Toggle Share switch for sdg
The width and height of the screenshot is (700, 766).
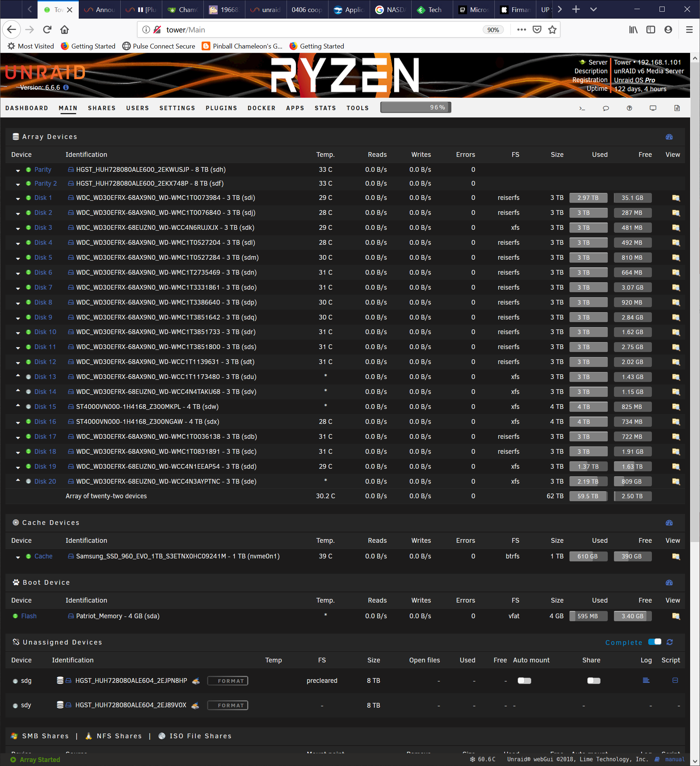(x=594, y=681)
